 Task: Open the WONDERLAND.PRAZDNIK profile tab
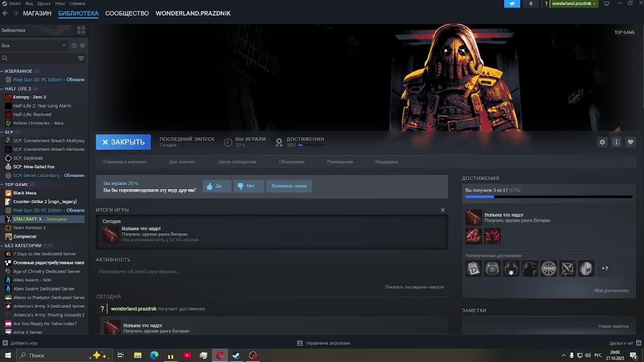(193, 13)
